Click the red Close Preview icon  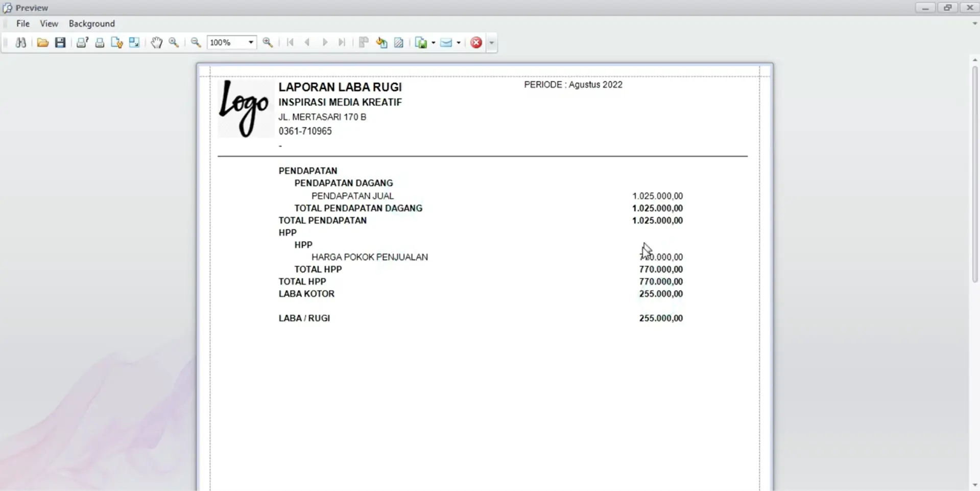[476, 43]
